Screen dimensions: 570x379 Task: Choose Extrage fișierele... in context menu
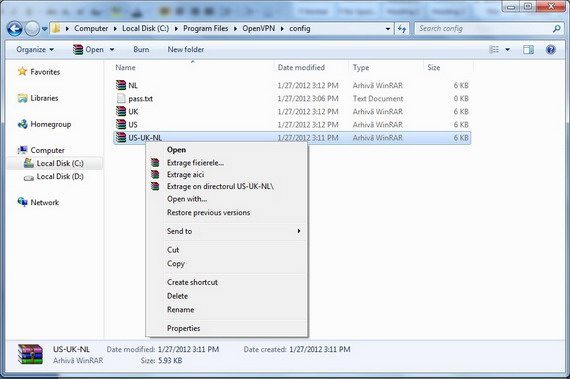tap(227, 163)
